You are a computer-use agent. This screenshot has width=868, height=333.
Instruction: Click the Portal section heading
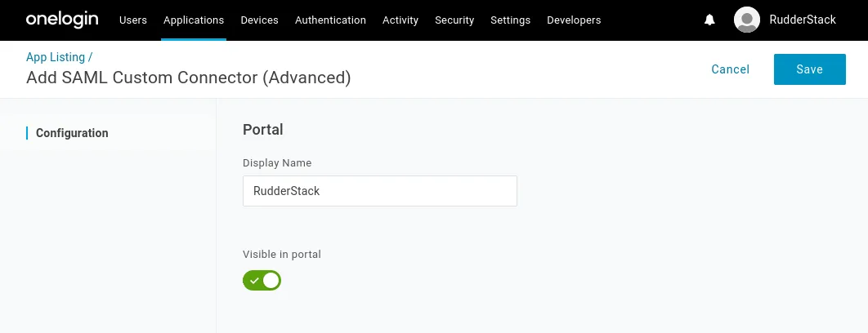click(263, 130)
